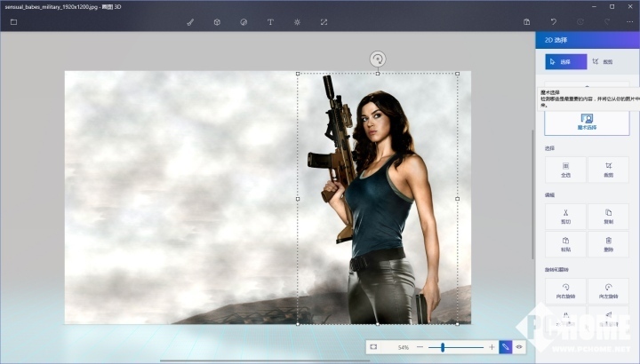
Task: Click 向右旋转 rotate right button
Action: 565,291
